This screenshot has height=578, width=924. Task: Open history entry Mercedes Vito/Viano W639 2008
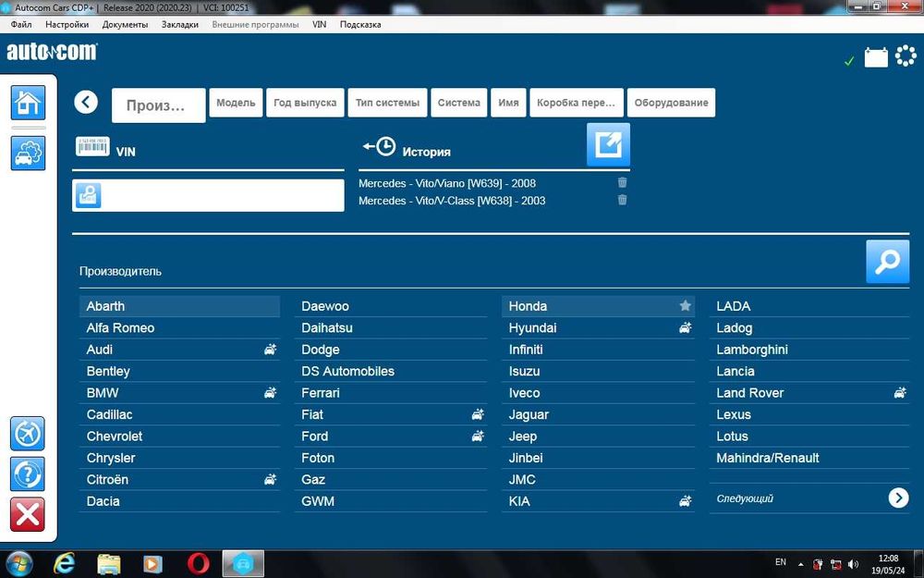447,183
